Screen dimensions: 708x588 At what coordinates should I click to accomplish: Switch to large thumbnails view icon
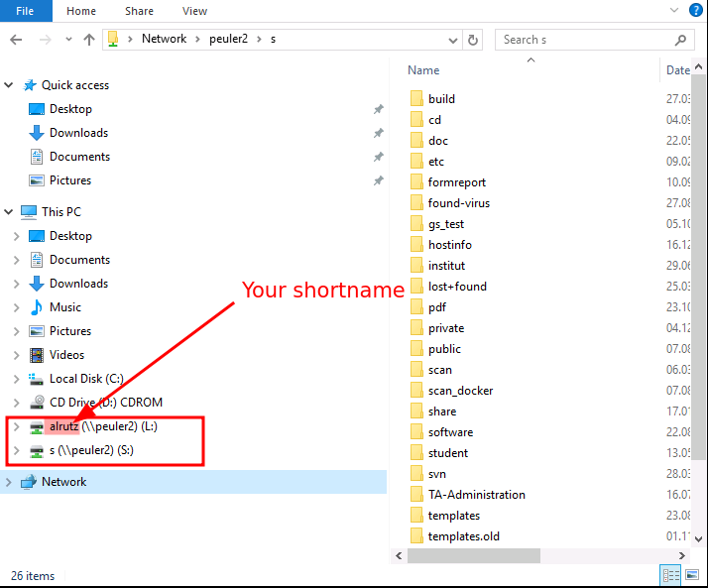click(692, 575)
